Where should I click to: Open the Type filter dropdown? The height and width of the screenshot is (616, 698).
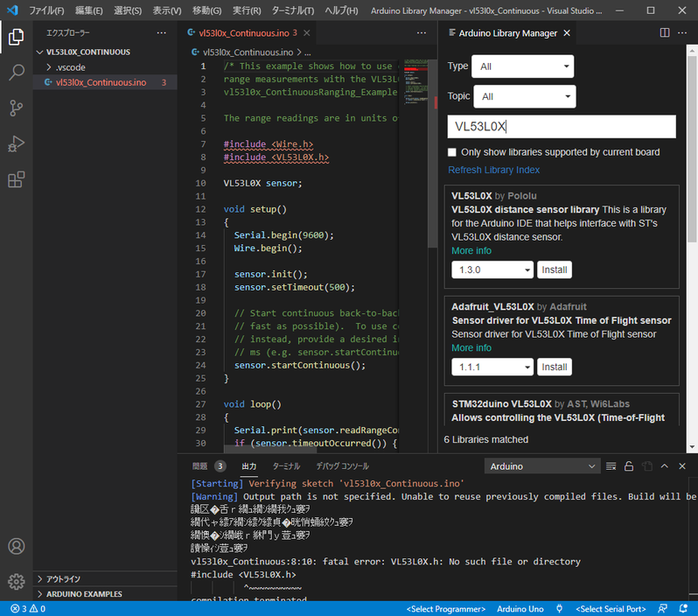pos(522,66)
